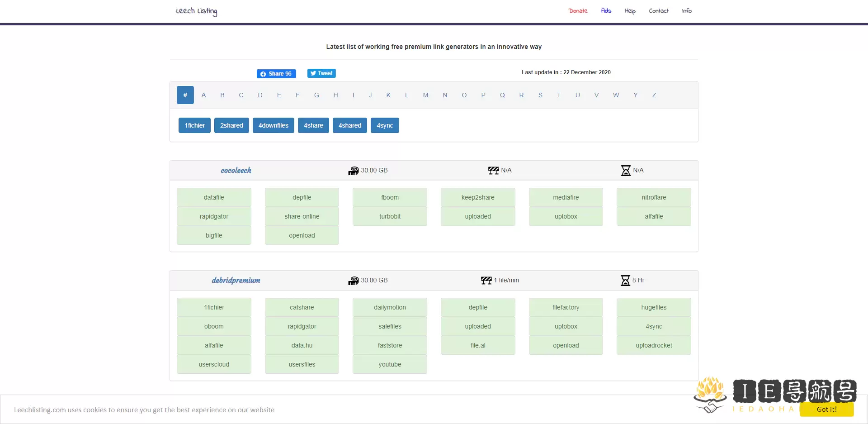
Task: Select the 1fichier filter button
Action: [194, 125]
